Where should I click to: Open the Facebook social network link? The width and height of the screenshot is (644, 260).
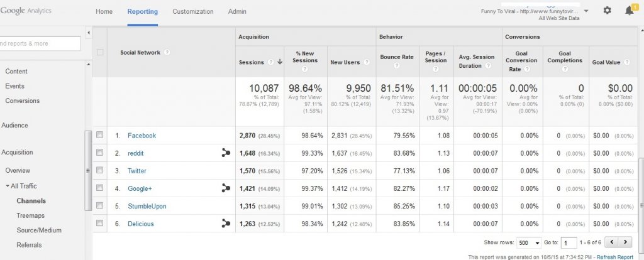[142, 135]
